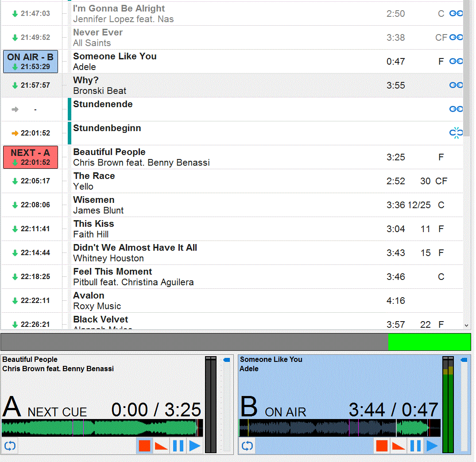Click Player A waveform display
476x462 pixels.
pyautogui.click(x=102, y=428)
